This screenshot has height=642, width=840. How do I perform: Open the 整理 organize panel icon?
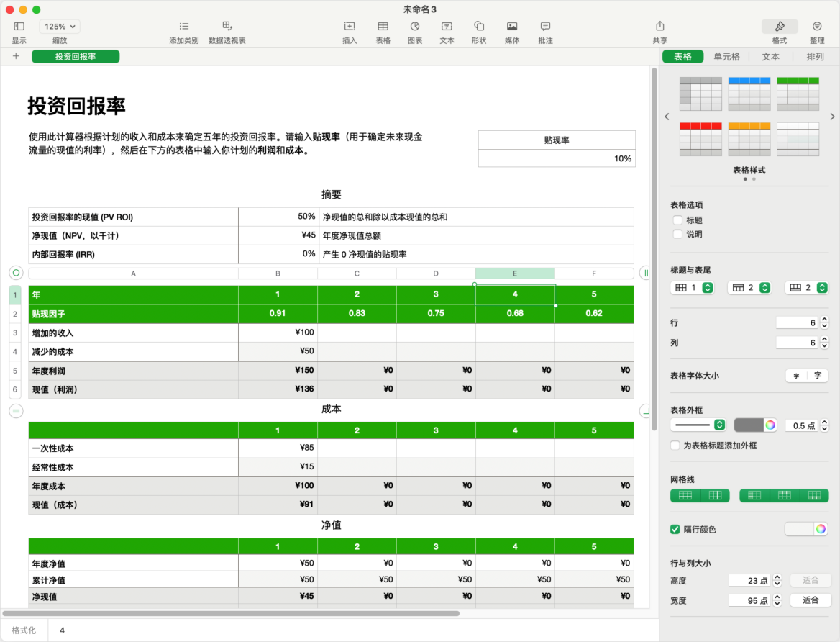pos(817,27)
